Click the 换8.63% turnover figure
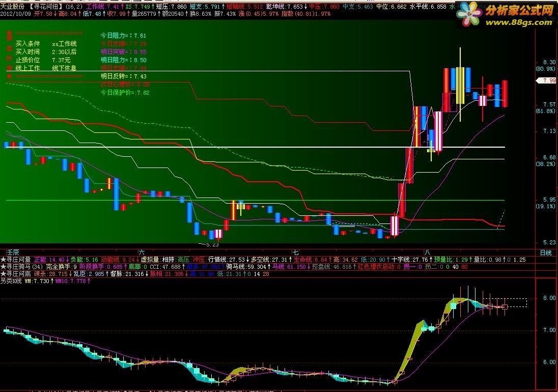 click(x=201, y=14)
